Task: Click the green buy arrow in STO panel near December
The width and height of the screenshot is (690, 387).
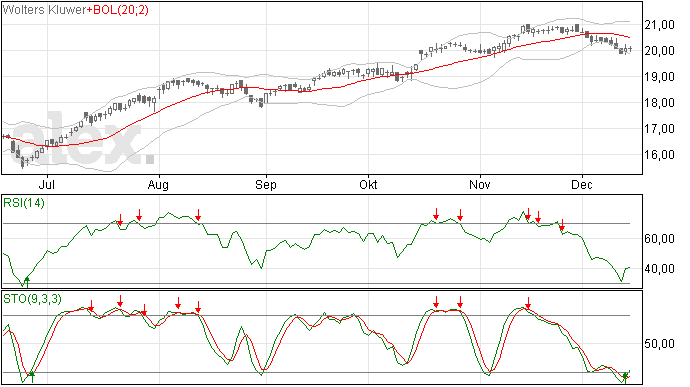Action: (625, 378)
